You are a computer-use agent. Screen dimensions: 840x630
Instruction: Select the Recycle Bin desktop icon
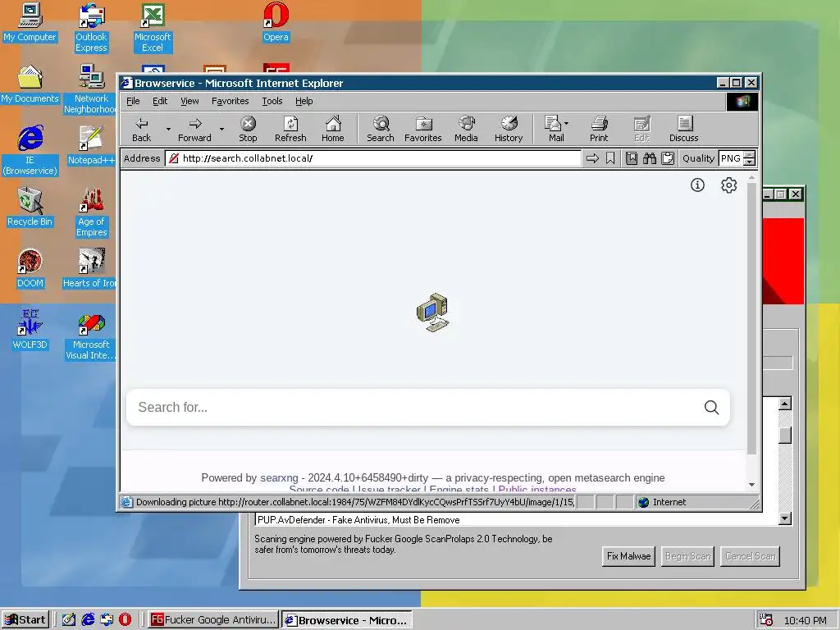coord(30,208)
